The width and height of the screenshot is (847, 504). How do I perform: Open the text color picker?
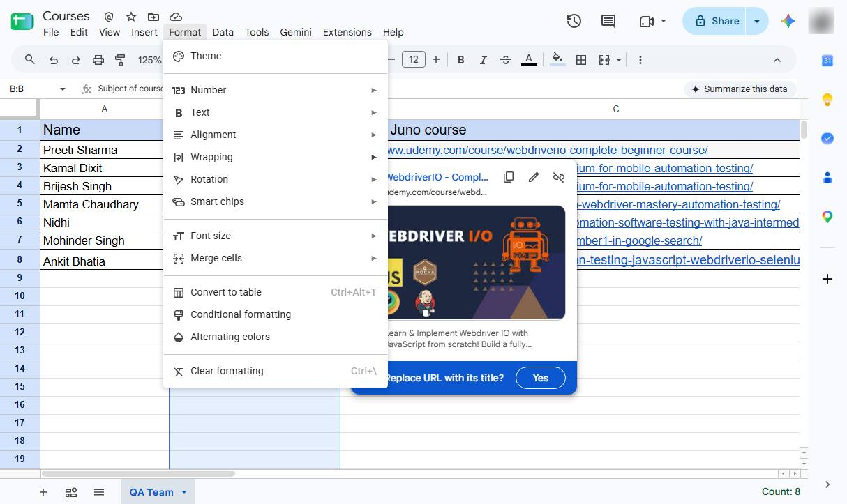529,60
